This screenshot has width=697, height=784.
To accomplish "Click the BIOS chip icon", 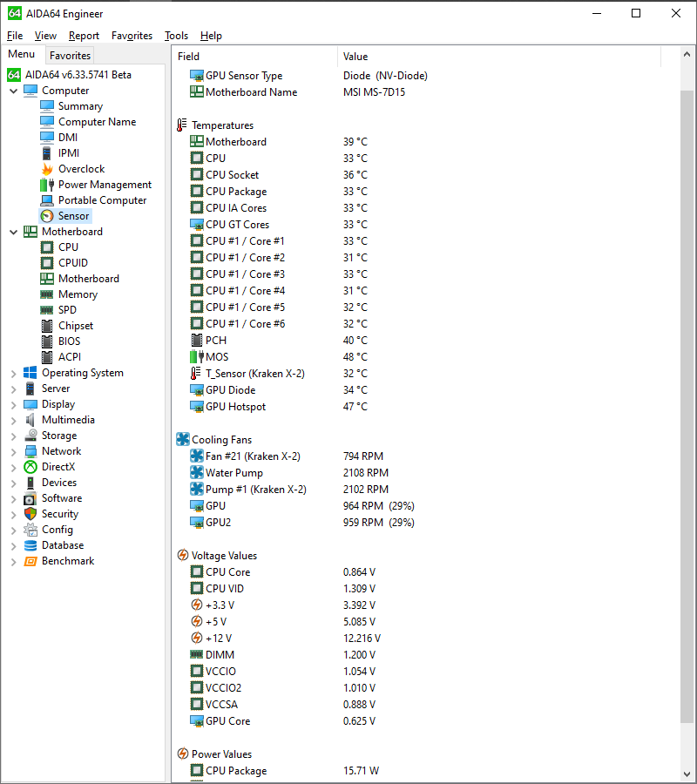I will coord(47,341).
